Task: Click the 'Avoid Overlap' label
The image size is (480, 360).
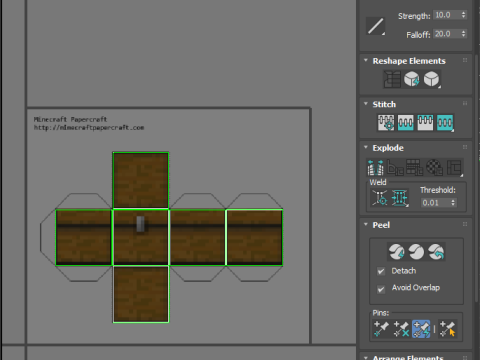Action: (x=416, y=288)
